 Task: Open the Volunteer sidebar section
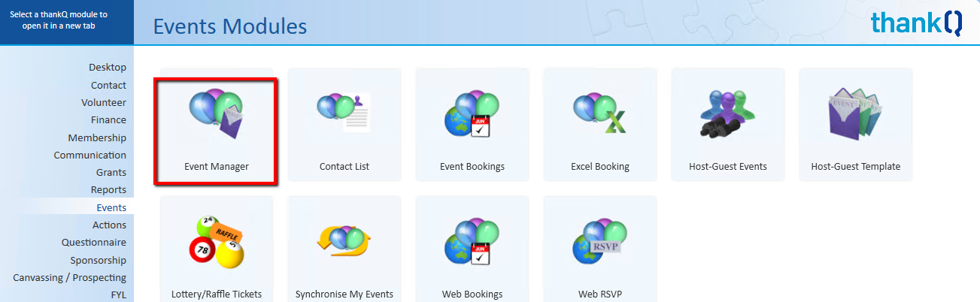pyautogui.click(x=104, y=103)
